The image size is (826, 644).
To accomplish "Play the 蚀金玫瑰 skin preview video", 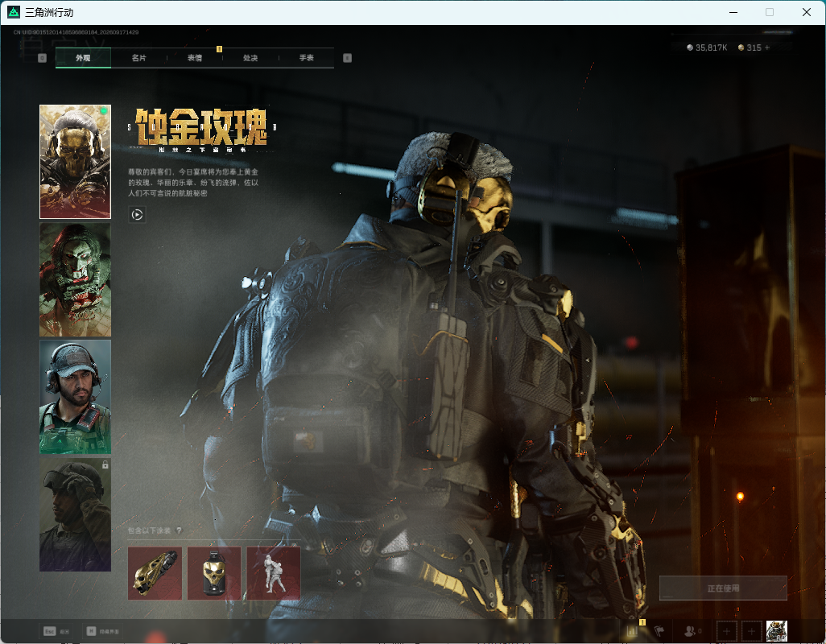I will [x=137, y=214].
